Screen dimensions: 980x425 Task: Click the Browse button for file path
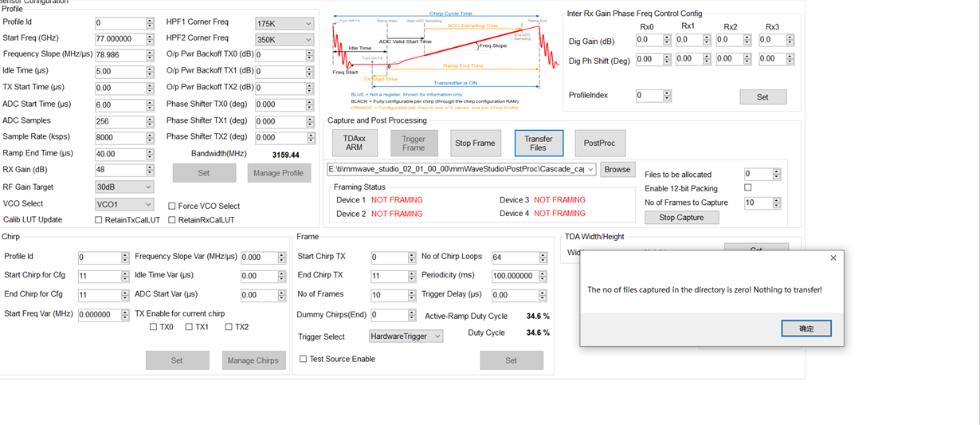[617, 169]
